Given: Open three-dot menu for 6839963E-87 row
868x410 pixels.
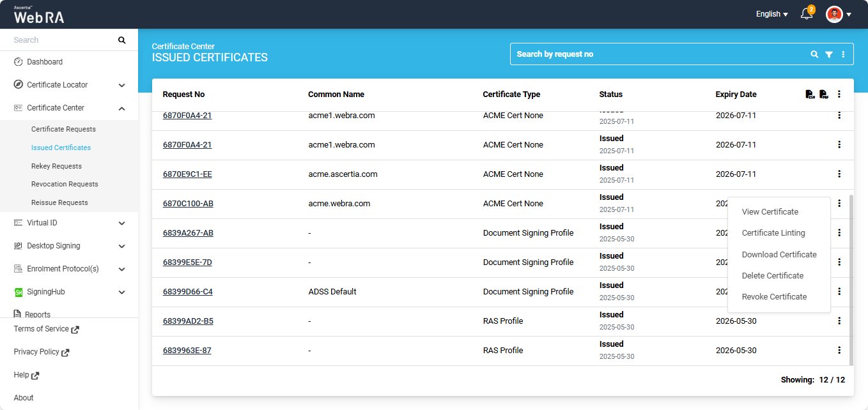Looking at the screenshot, I should pos(839,350).
